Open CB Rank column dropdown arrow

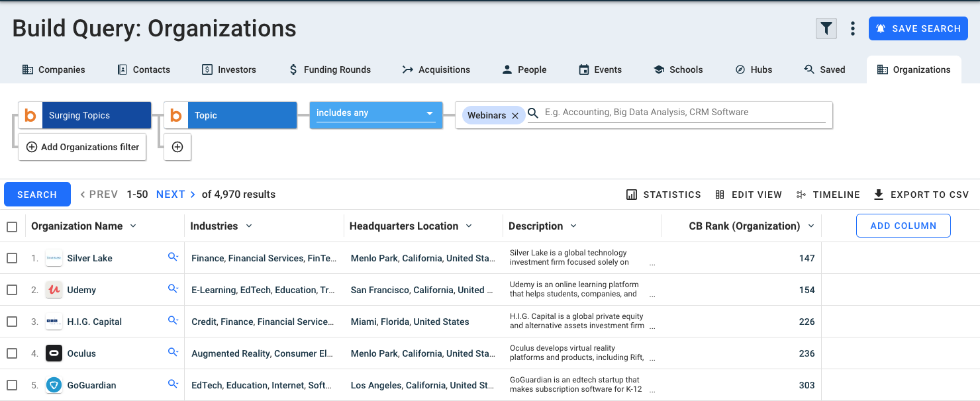(811, 226)
